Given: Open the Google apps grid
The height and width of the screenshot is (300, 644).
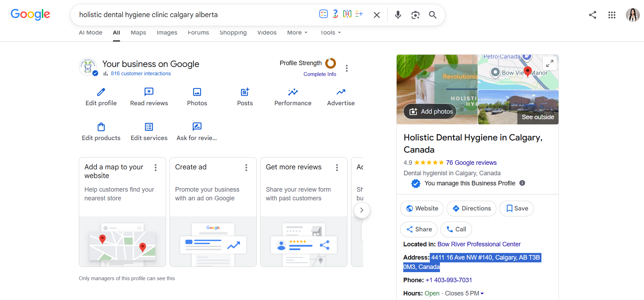Looking at the screenshot, I should pos(612,15).
